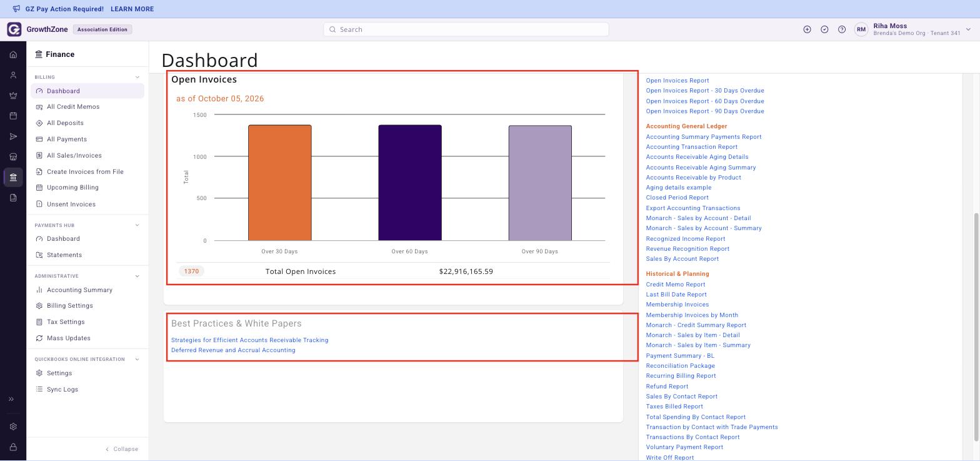Image resolution: width=980 pixels, height=461 pixels.
Task: Open the checkmark tasks icon in the header
Action: click(x=824, y=29)
